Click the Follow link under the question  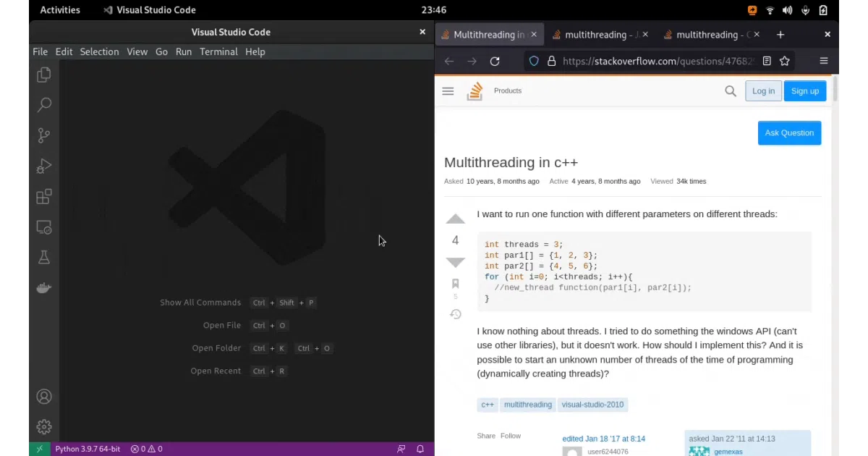(x=511, y=436)
